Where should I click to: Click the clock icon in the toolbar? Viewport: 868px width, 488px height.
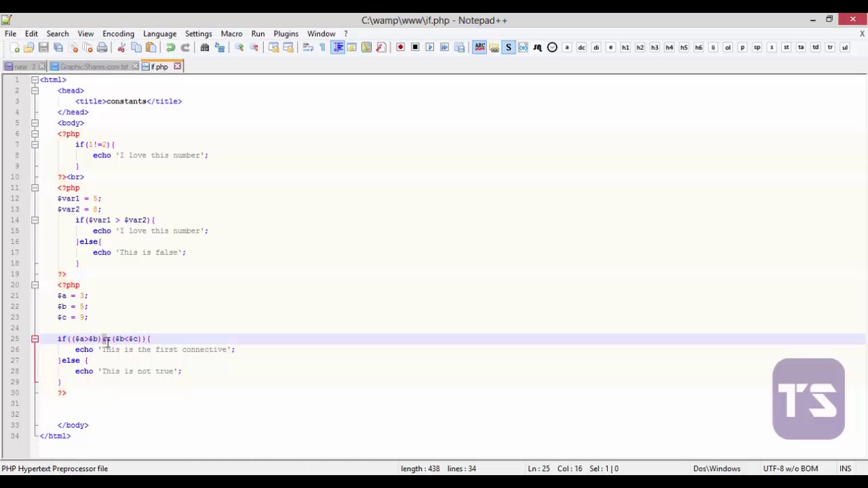click(552, 47)
